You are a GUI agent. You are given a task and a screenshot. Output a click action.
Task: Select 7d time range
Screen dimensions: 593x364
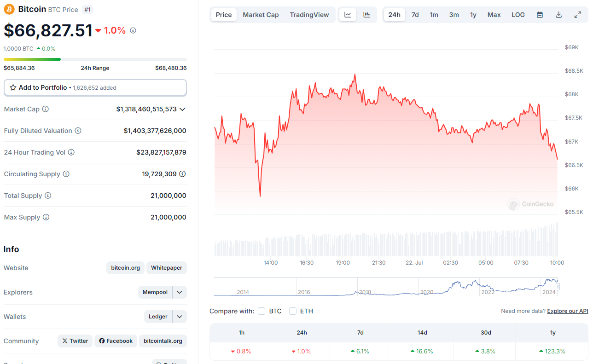[415, 15]
